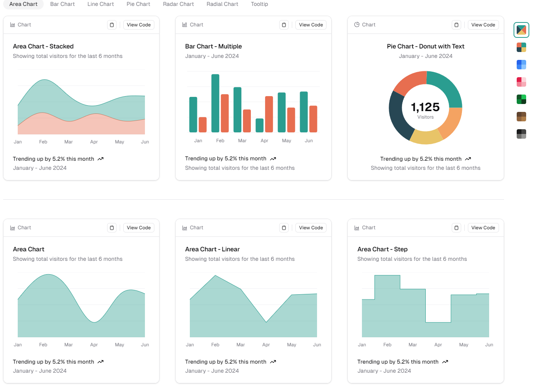This screenshot has height=392, width=536.
Task: Click the 1,125 Visitors donut center text
Action: point(425,110)
